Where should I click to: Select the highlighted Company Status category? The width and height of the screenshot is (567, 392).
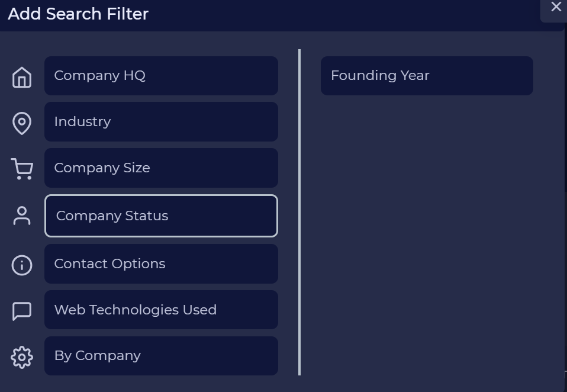click(x=161, y=216)
